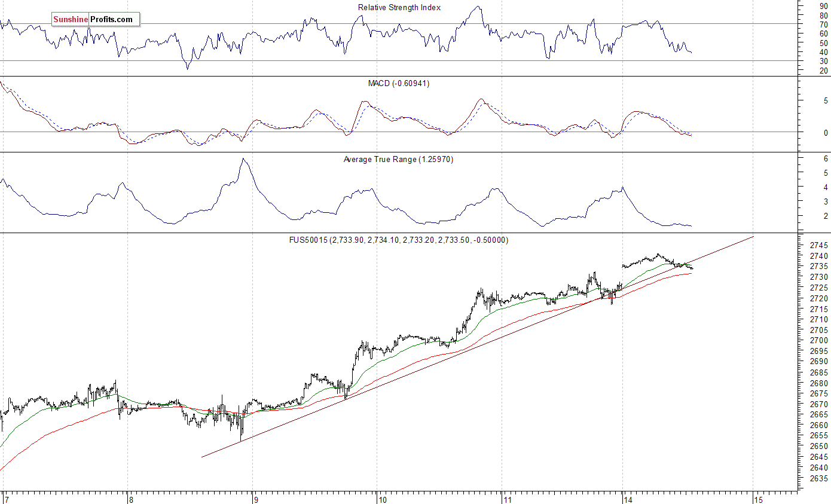Click the 2 value on the Average True Range scale
Image resolution: width=831 pixels, height=504 pixels.
[826, 216]
